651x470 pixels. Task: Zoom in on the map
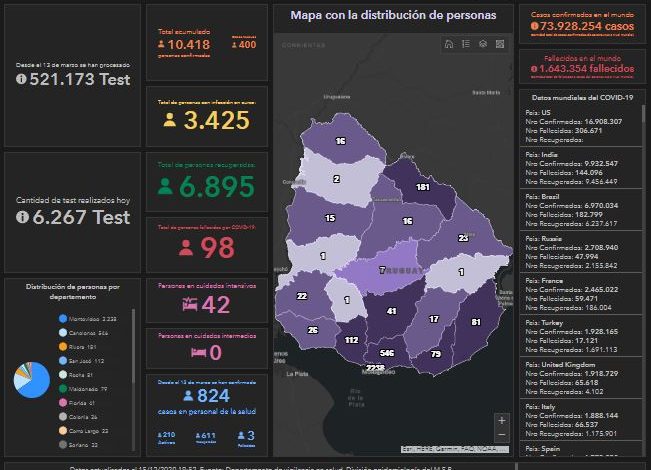[x=501, y=421]
